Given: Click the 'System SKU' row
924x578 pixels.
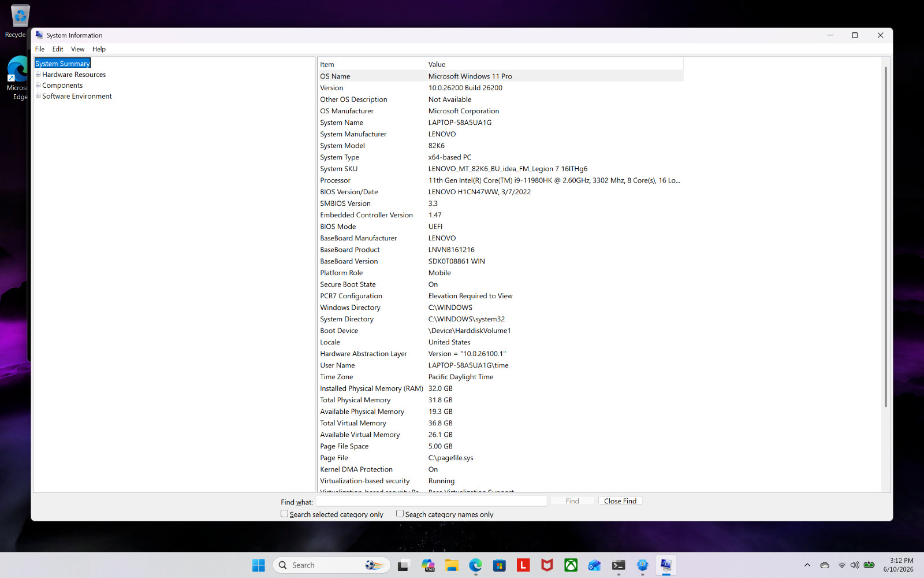Looking at the screenshot, I should pyautogui.click(x=500, y=169).
